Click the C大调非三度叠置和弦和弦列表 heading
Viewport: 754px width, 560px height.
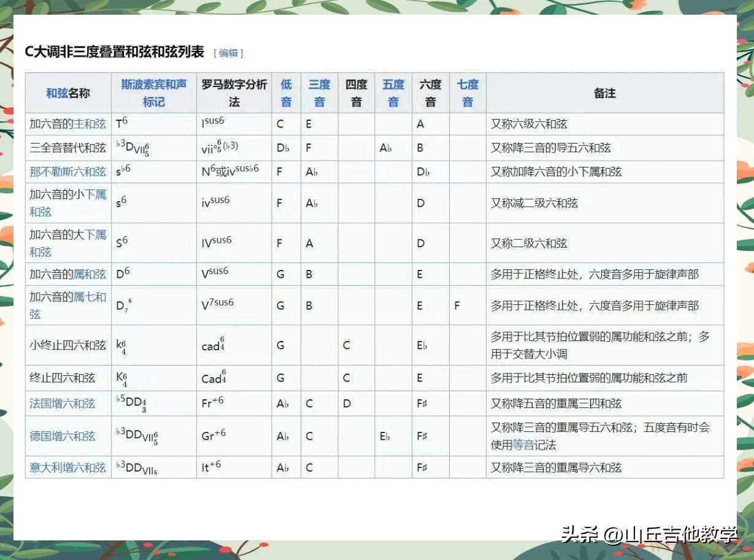tap(114, 52)
